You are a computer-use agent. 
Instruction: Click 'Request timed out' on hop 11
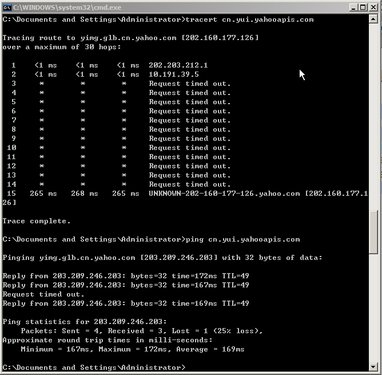point(190,157)
